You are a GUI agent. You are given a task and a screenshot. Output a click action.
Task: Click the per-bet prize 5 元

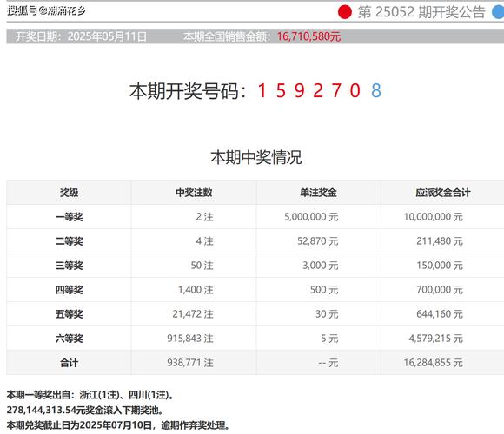click(x=329, y=339)
